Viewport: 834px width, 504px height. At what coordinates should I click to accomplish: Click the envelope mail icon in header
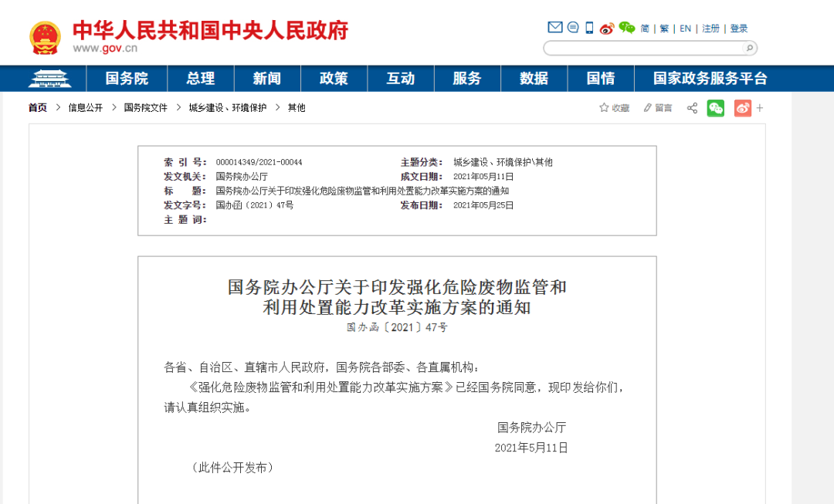tap(554, 28)
